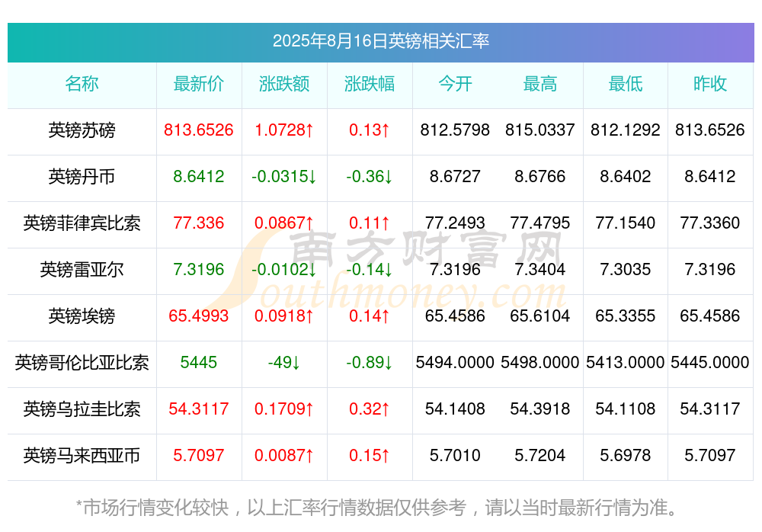Select high value 5.7204
This screenshot has width=762, height=532.
(x=540, y=456)
